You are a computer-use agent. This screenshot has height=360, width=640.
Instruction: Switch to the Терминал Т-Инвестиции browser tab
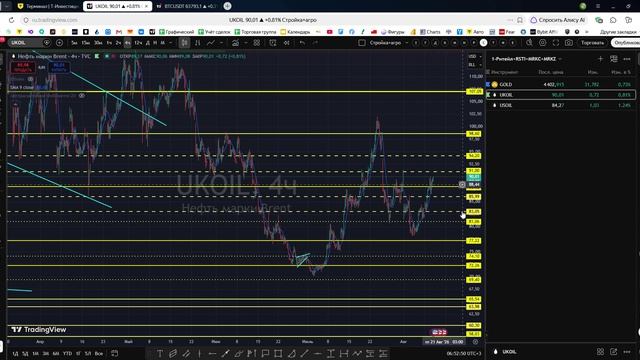48,6
